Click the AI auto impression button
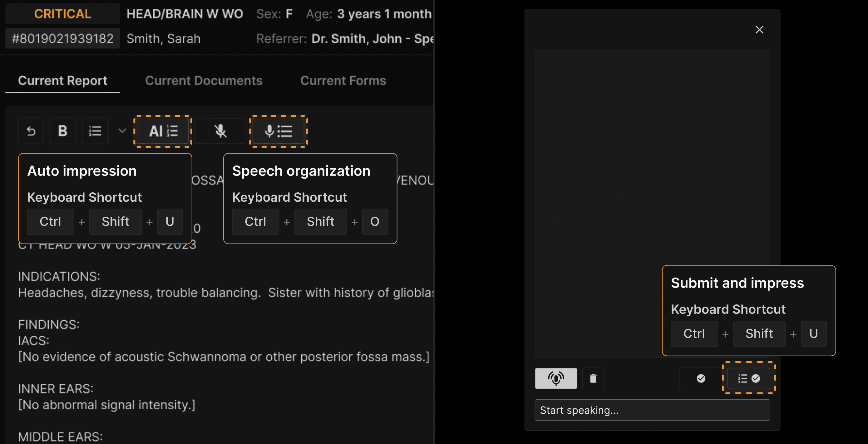The image size is (868, 444). click(x=163, y=131)
